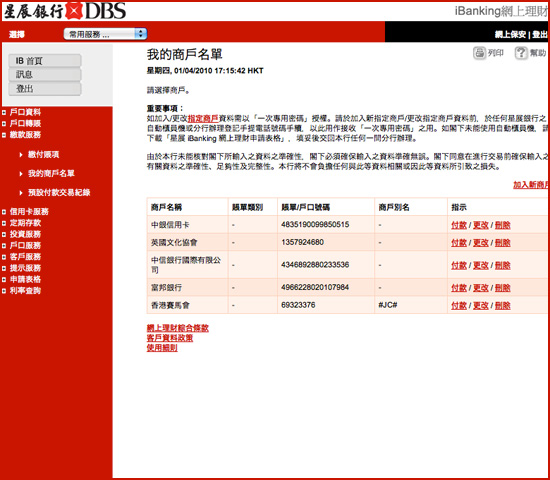Click the 加入新商戶 link
This screenshot has width=550, height=480.
click(531, 185)
